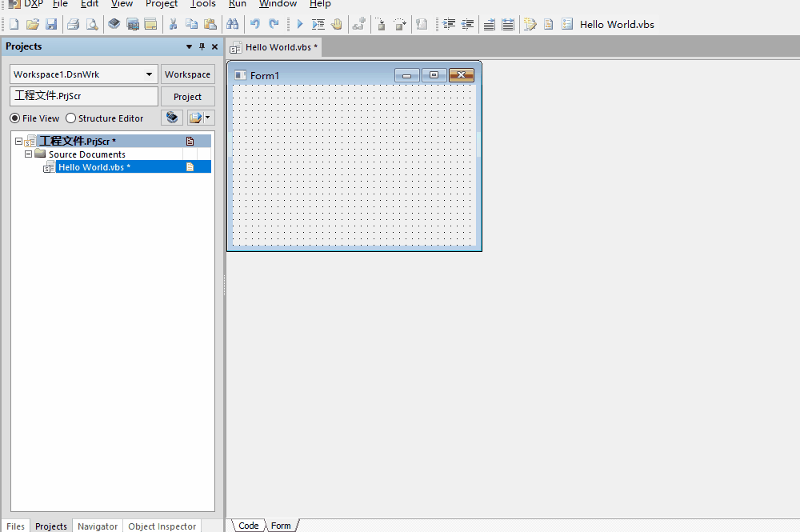800x532 pixels.
Task: Pin the Projects panel with the pushpin
Action: click(202, 47)
